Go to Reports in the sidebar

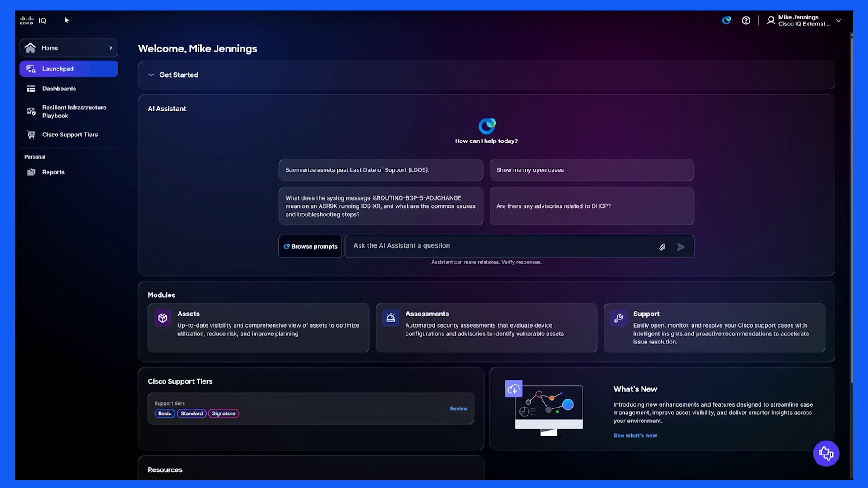point(69,172)
